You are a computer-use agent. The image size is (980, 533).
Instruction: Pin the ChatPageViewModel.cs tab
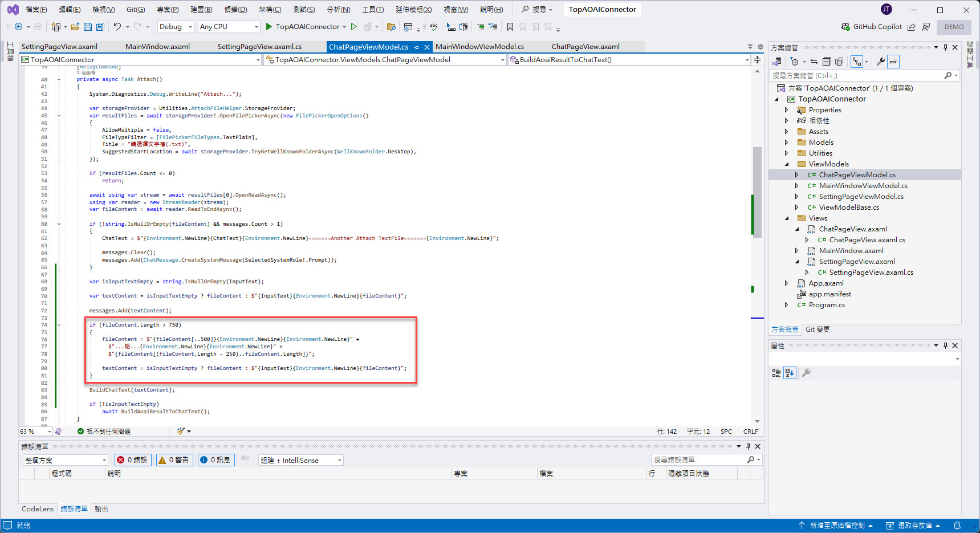[417, 47]
